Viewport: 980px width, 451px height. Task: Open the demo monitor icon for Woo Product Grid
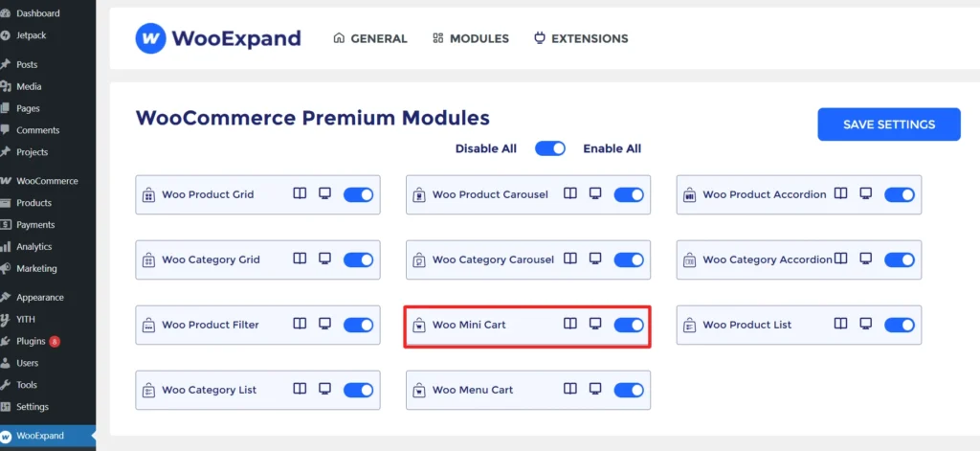tap(324, 193)
